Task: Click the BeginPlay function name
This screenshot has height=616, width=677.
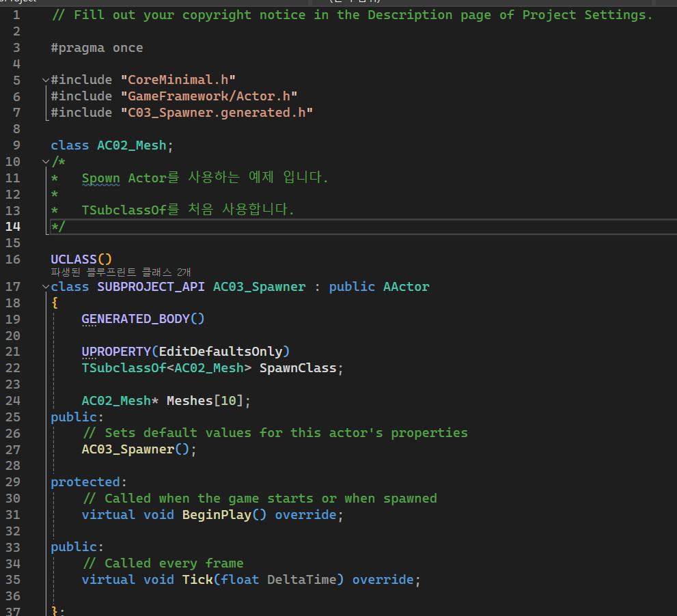Action: 217,515
